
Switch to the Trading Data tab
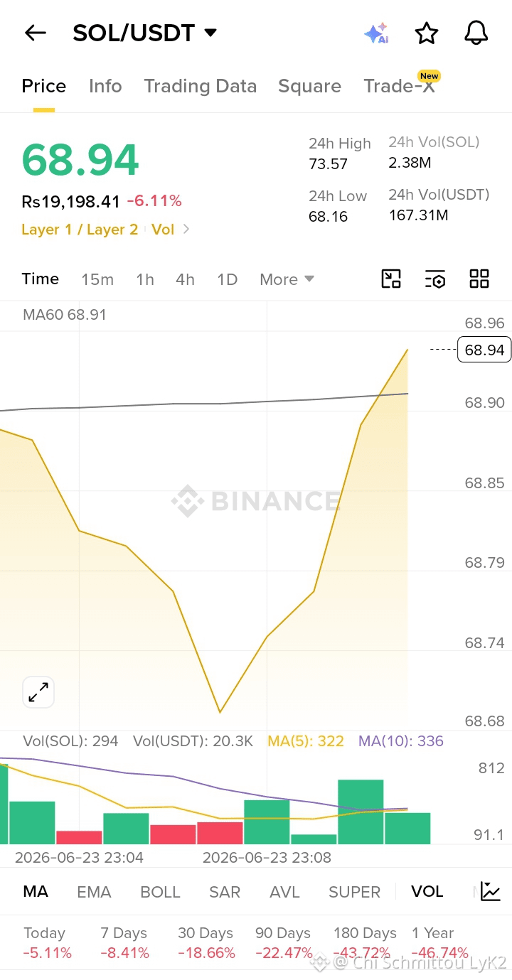coord(200,86)
